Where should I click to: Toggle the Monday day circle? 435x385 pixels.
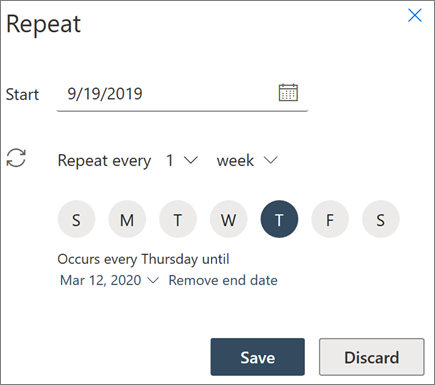[x=127, y=219]
